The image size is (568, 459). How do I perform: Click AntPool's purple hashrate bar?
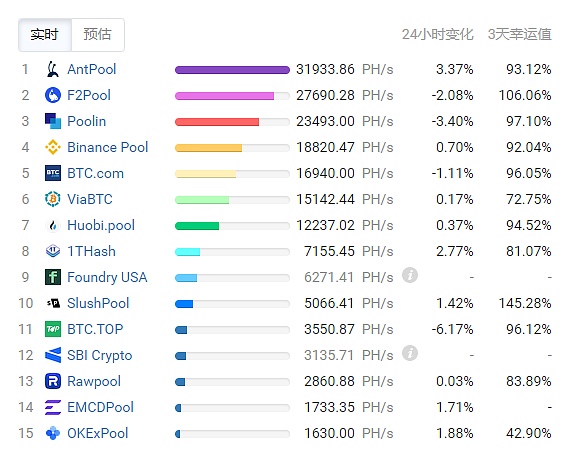[232, 70]
